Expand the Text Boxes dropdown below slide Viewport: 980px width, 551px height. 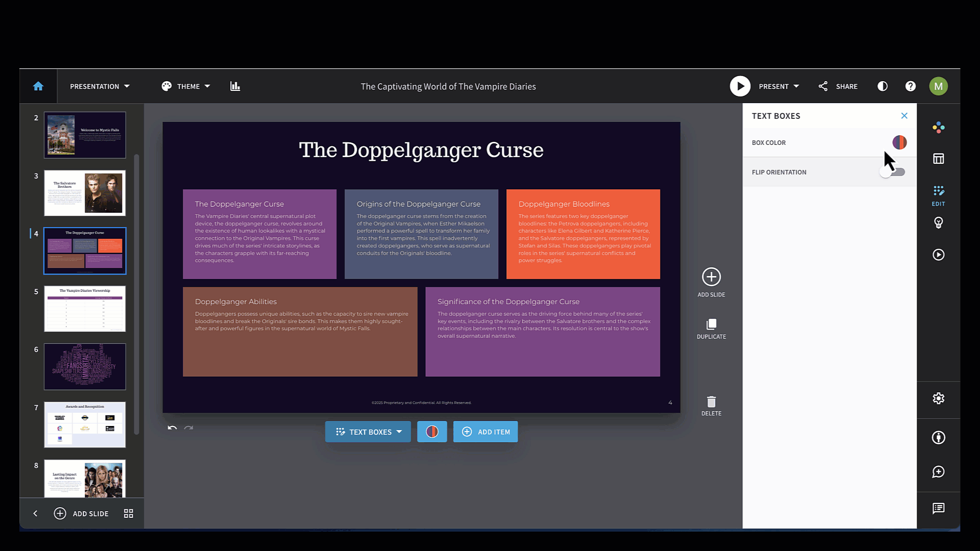point(368,432)
